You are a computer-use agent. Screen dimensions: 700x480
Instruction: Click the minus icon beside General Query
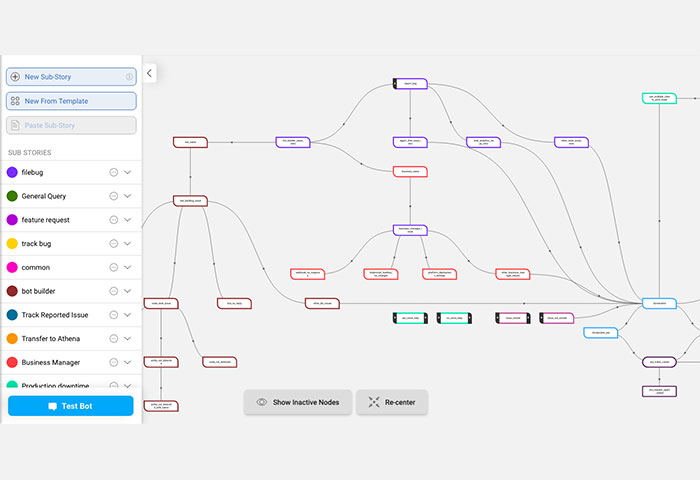[114, 196]
